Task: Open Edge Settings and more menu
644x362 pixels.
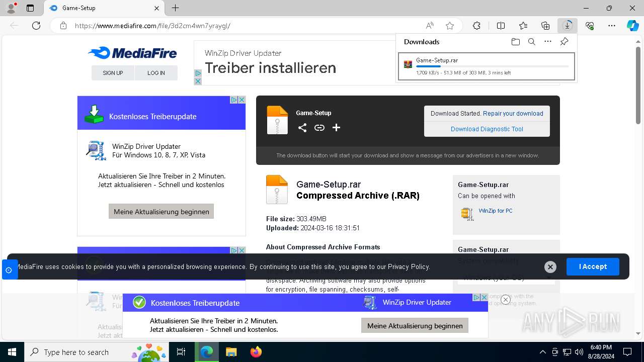Action: pos(612,26)
